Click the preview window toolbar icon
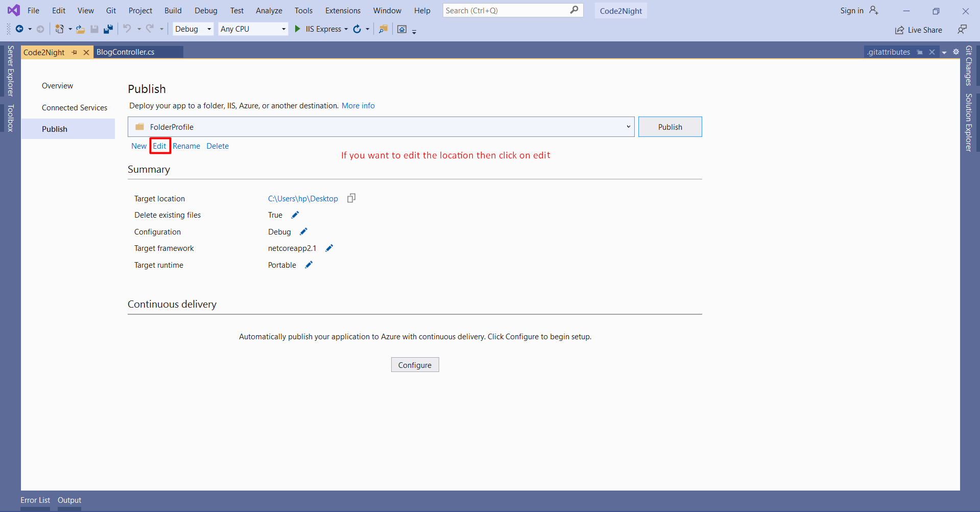Screen dimensions: 980x512 pyautogui.click(x=402, y=29)
